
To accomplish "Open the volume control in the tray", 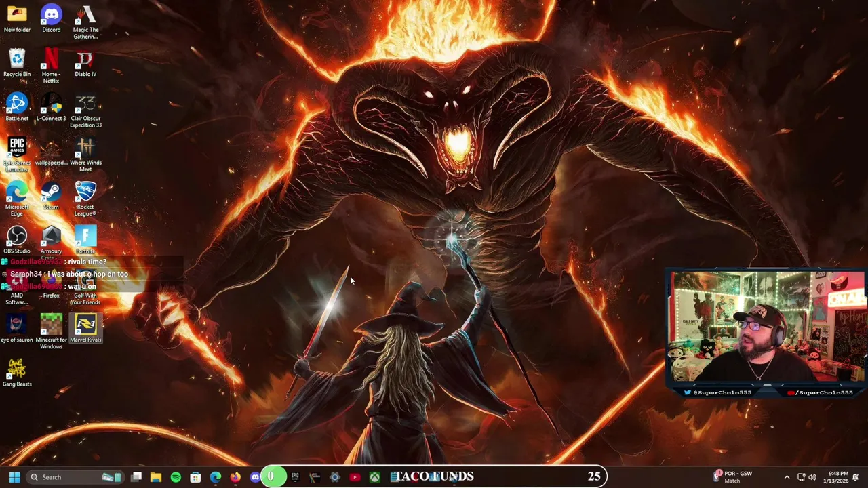I will coord(812,477).
